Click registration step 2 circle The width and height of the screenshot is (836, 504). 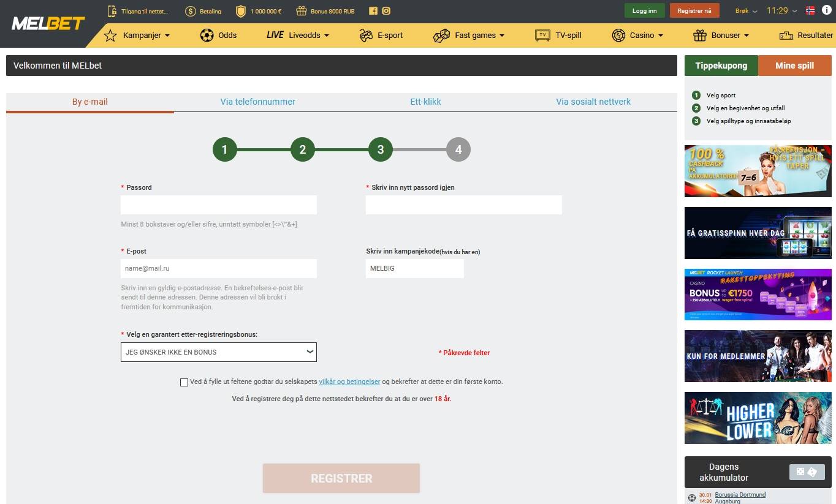pyautogui.click(x=303, y=149)
